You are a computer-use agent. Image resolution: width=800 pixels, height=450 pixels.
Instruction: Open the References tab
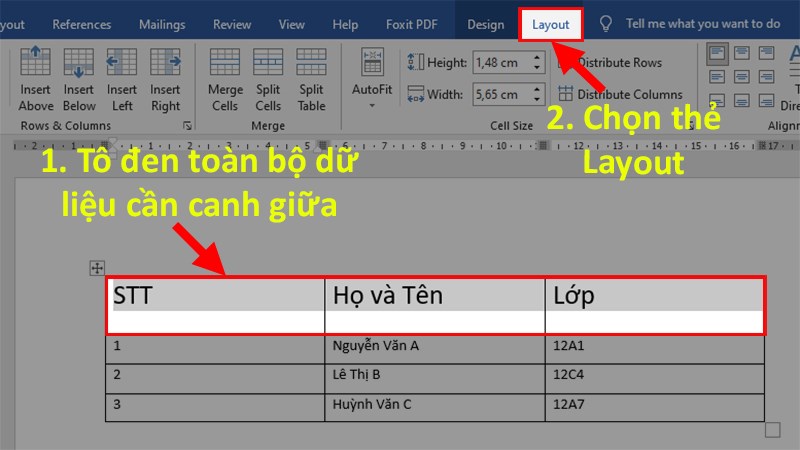(x=82, y=24)
